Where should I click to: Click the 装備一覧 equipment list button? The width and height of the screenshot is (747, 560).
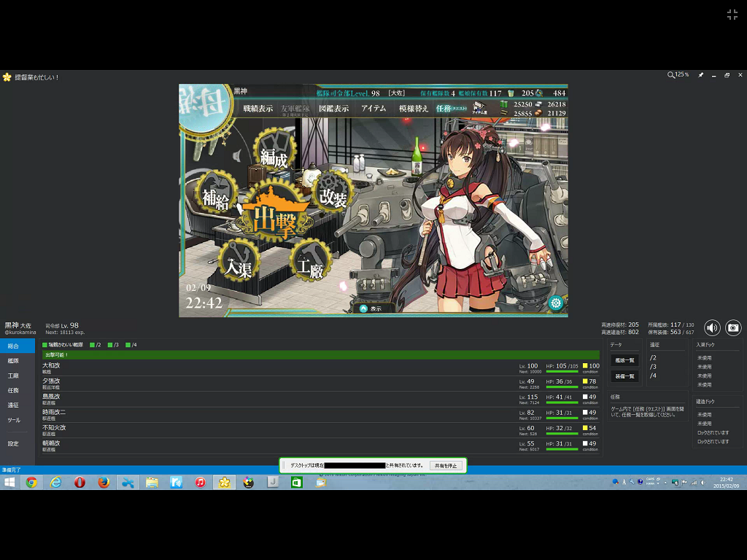(x=624, y=376)
